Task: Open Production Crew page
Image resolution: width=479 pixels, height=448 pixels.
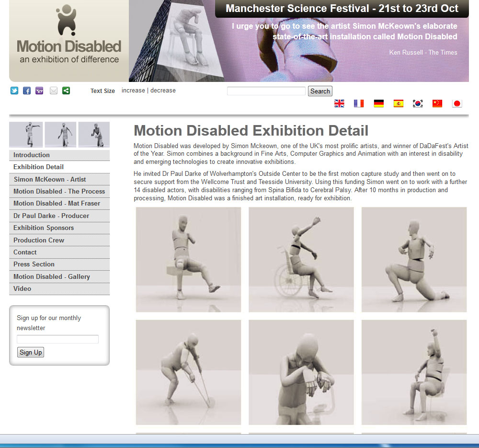Action: pyautogui.click(x=59, y=240)
